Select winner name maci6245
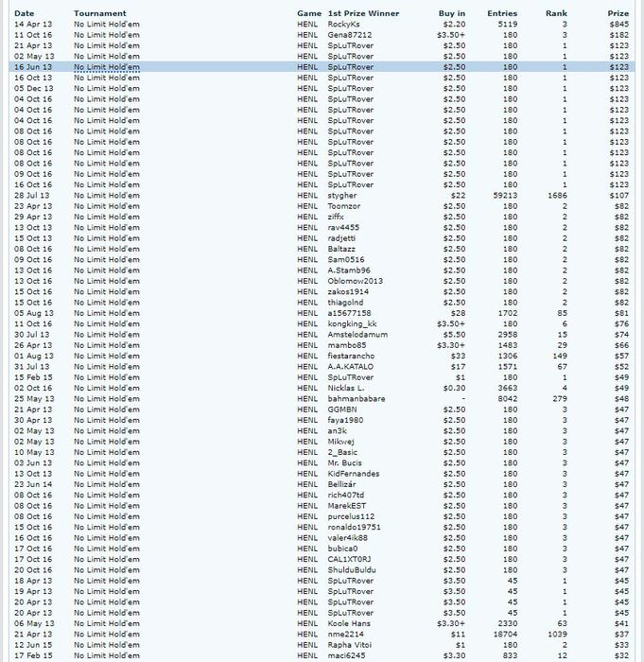This screenshot has height=662, width=644. [x=346, y=655]
